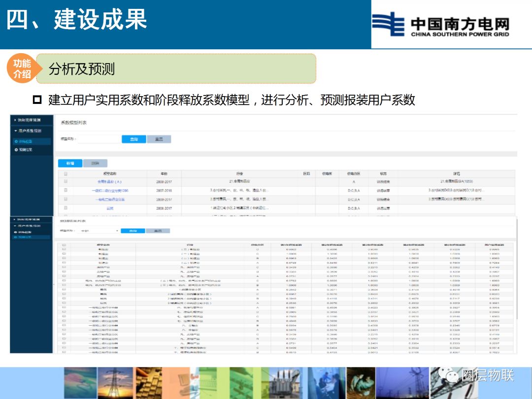
Task: Focus the 模型名称 text field in upper panel
Action: [x=99, y=139]
